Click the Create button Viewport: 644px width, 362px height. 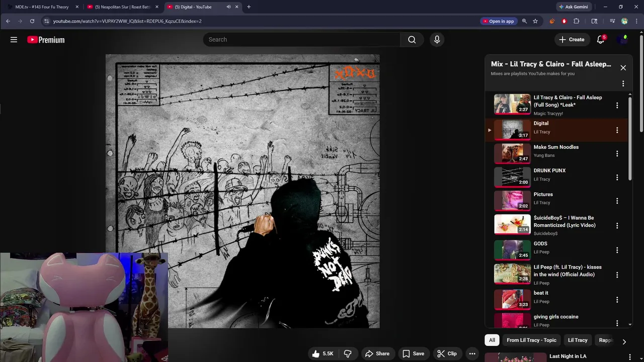(x=572, y=40)
